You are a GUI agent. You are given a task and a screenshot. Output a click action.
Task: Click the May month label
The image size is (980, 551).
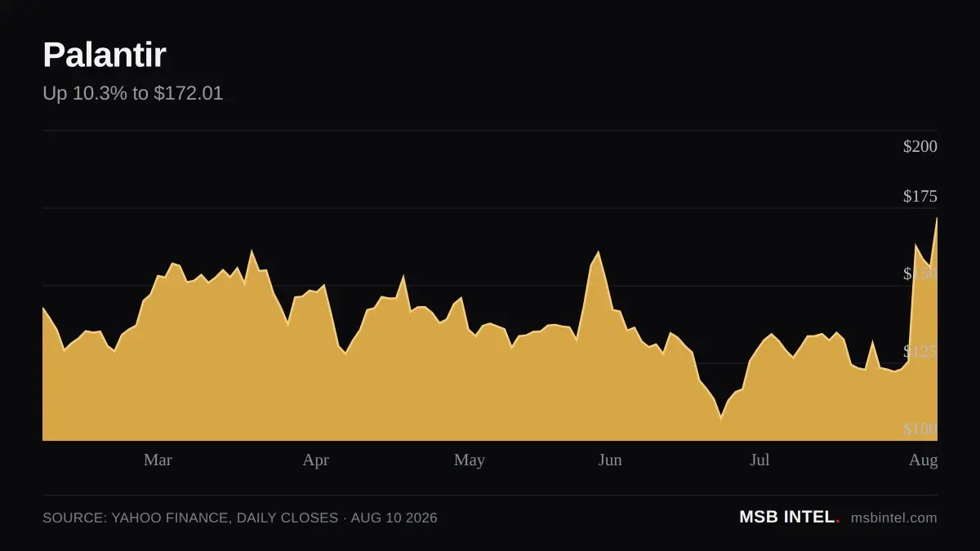[x=470, y=460]
